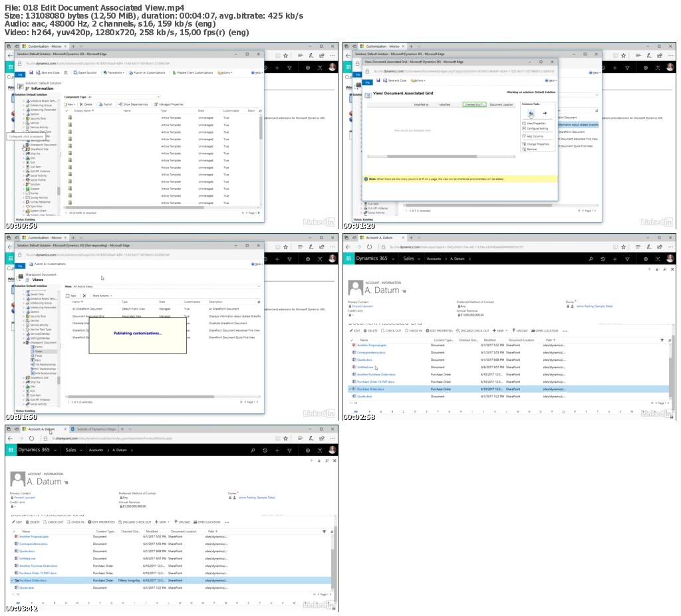
Task: Click the Edge favorites star in the 00:00:50 frame
Action: coord(285,56)
